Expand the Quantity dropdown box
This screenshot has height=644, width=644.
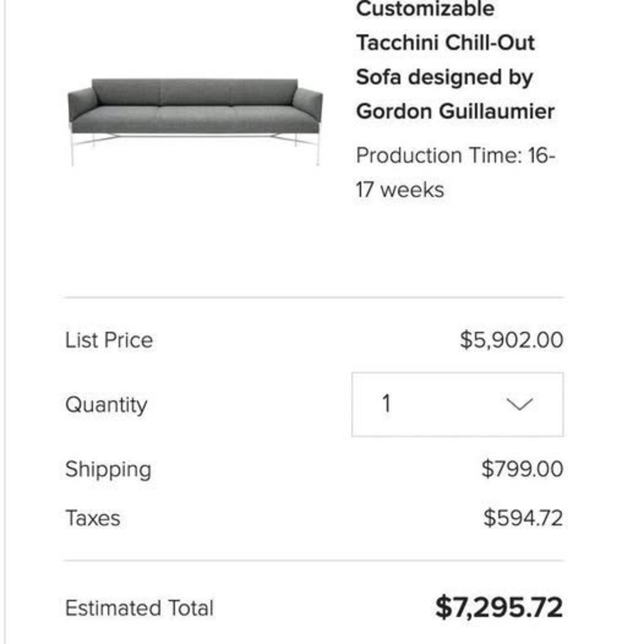(458, 404)
